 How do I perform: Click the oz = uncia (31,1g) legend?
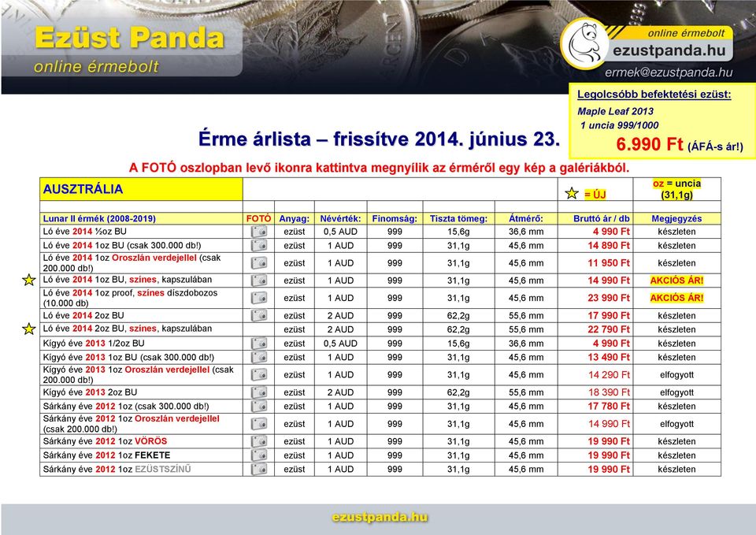point(676,189)
